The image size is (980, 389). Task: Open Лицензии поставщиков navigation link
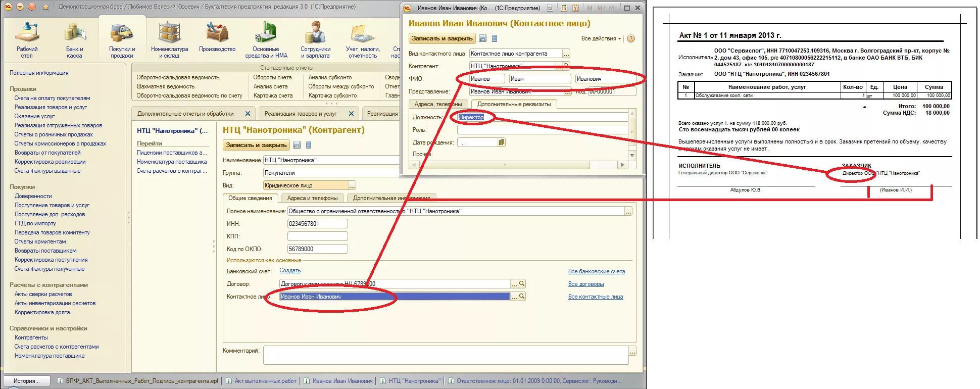[x=172, y=153]
